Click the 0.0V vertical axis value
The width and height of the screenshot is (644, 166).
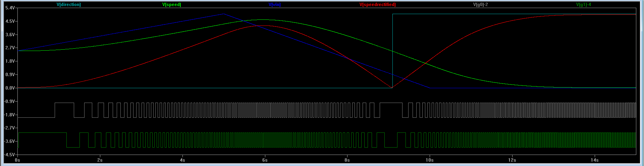pos(10,88)
